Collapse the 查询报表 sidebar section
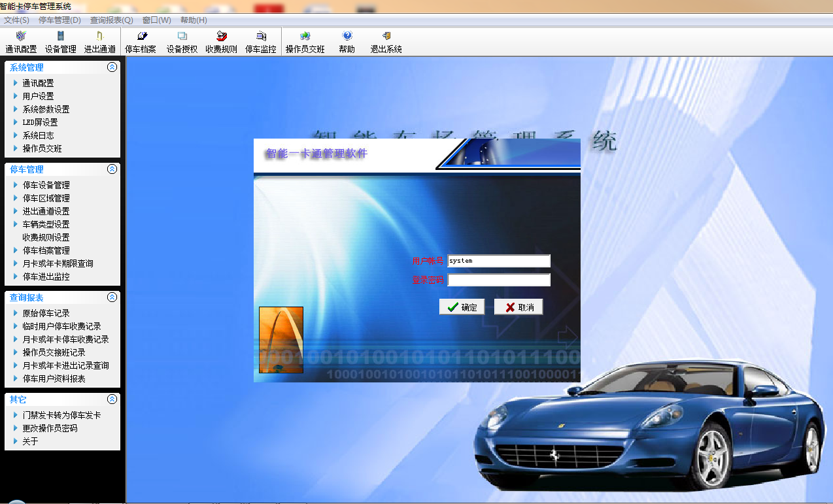The height and width of the screenshot is (504, 833). point(112,297)
